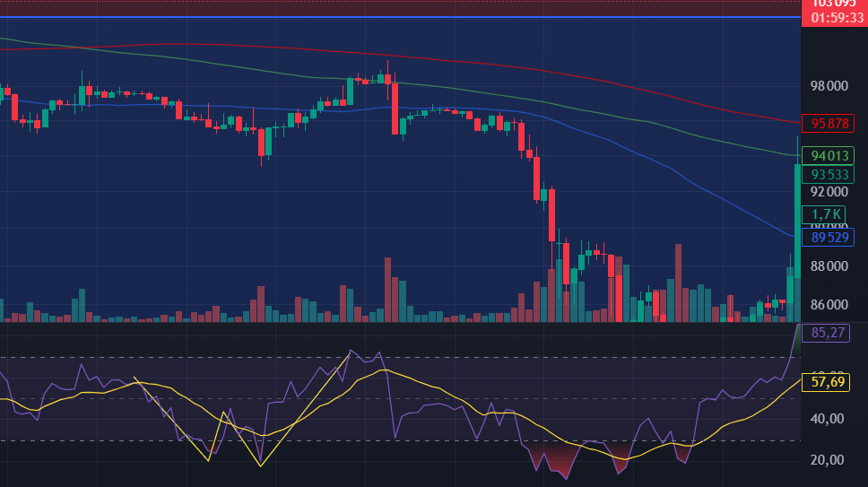This screenshot has height=487, width=868.
Task: Click the 95 878 red moving average label
Action: 829,122
